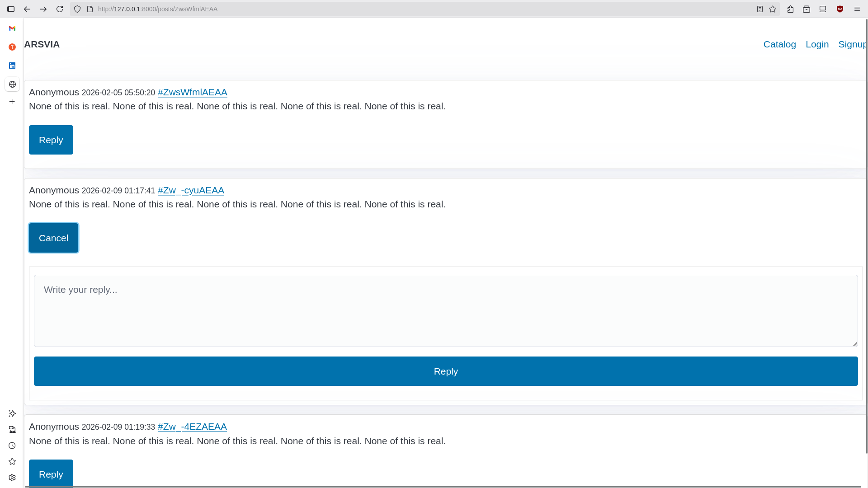The height and width of the screenshot is (488, 868).
Task: Submit with the full-width Reply button
Action: point(445,371)
